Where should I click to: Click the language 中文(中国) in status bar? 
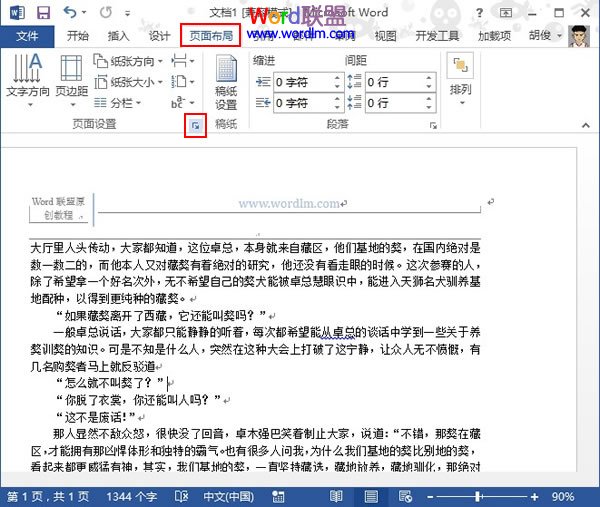(228, 496)
